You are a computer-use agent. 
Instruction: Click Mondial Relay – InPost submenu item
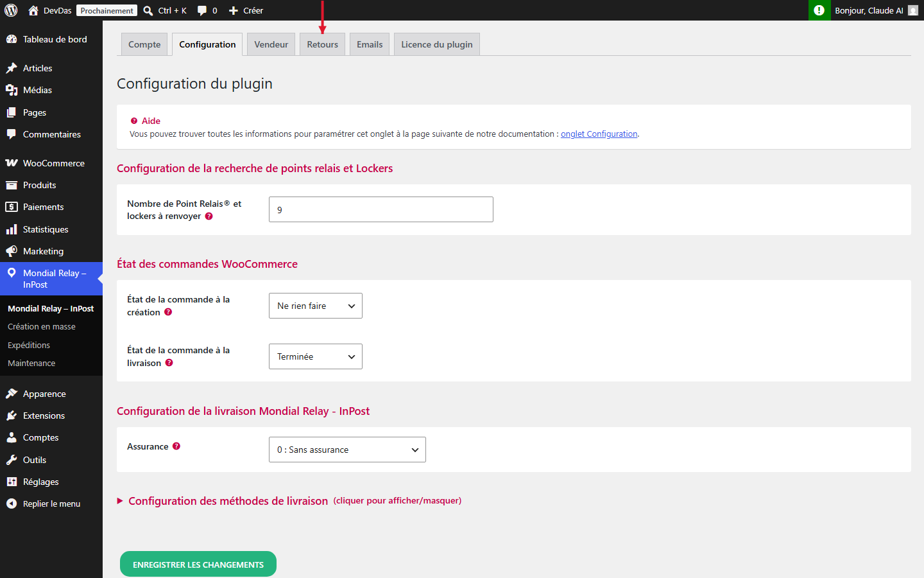tap(51, 309)
